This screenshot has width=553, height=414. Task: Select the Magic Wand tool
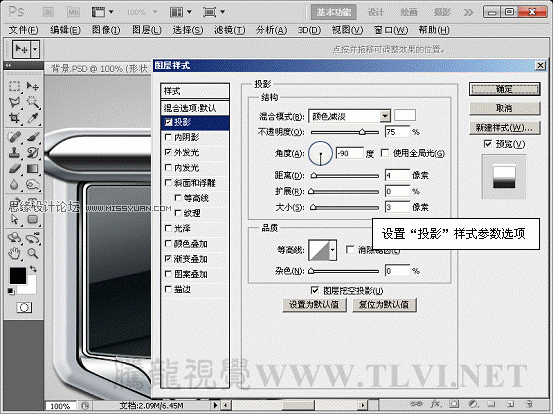[x=32, y=102]
